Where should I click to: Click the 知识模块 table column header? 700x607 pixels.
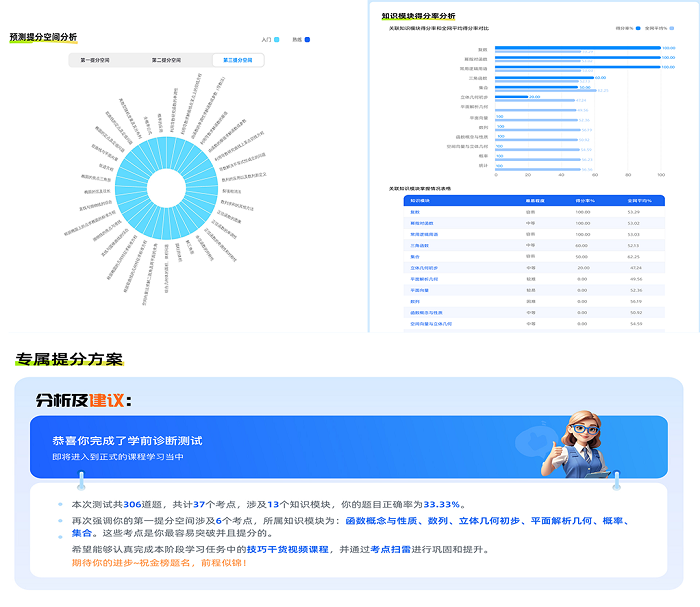coord(417,201)
